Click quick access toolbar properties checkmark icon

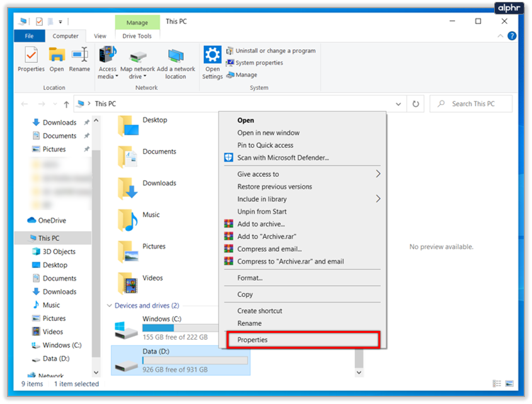tap(40, 21)
